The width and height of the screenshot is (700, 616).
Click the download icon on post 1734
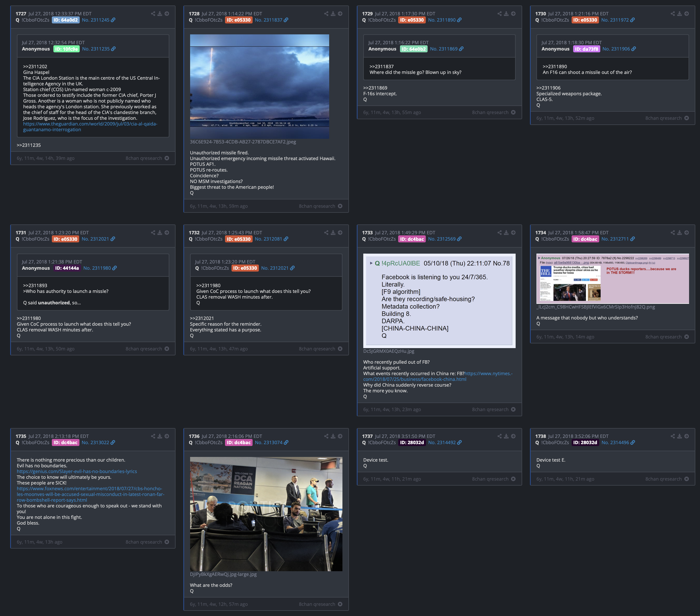[x=680, y=232]
